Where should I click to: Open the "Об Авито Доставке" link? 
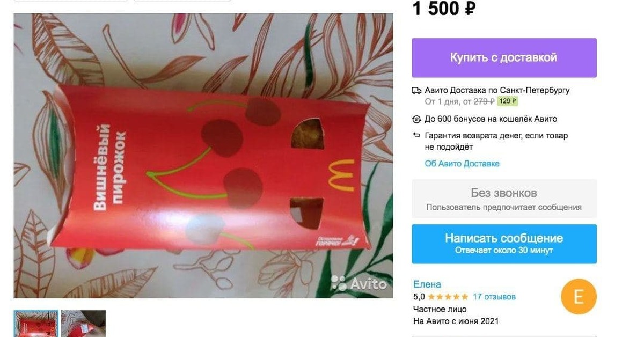tap(462, 164)
